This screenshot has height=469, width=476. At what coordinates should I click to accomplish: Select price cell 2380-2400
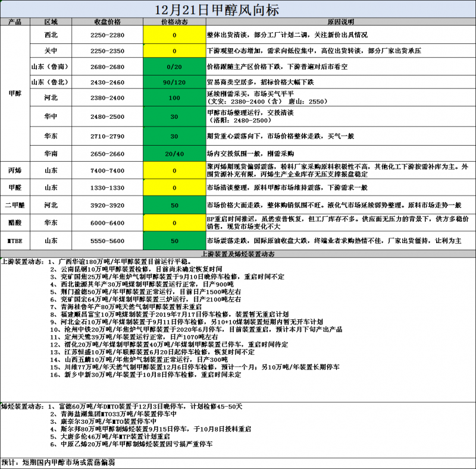pos(107,97)
